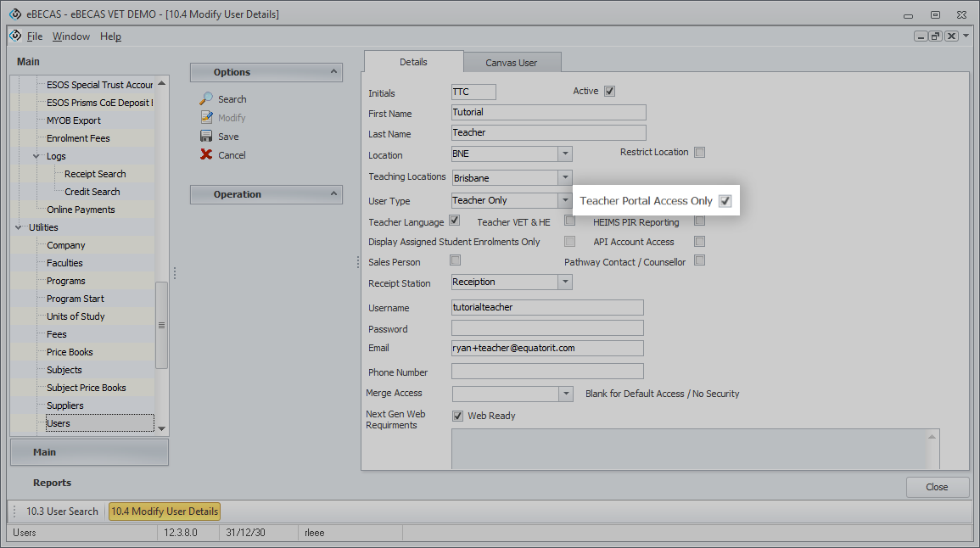Open the User Type dropdown
Viewport: 980px width, 548px height.
565,201
